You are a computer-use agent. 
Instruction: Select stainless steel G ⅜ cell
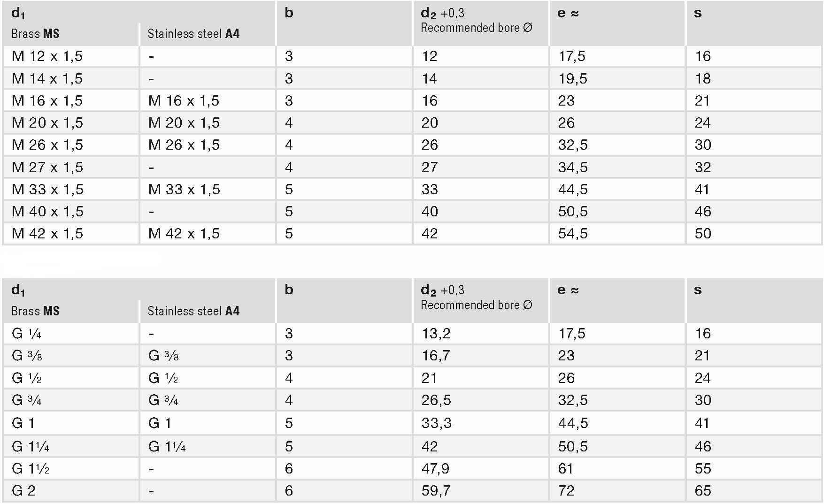tap(208, 356)
